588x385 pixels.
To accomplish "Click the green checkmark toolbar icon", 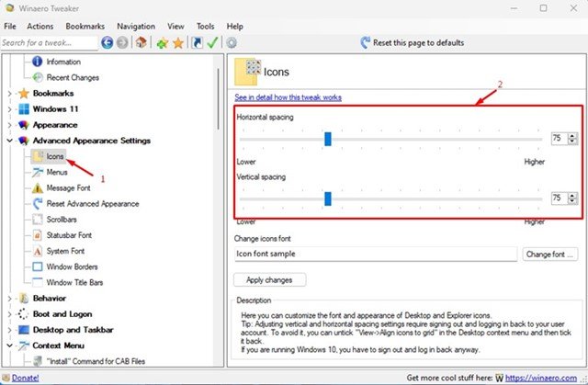I will pyautogui.click(x=212, y=42).
